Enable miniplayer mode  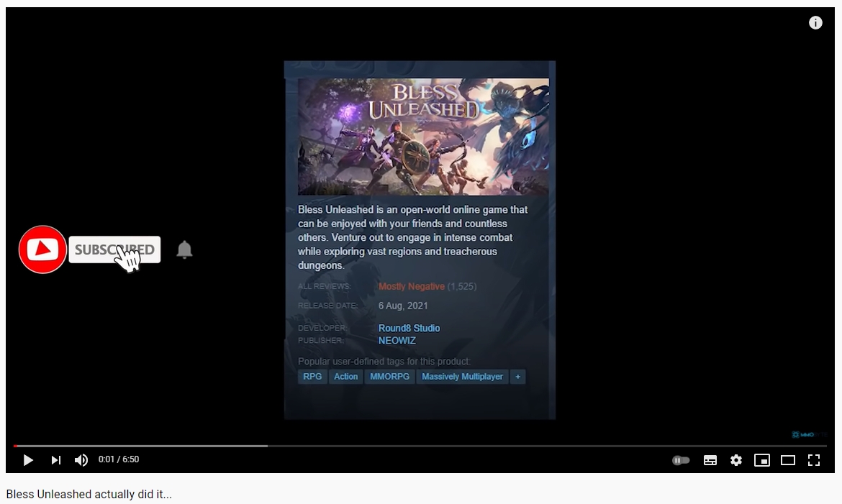point(761,460)
